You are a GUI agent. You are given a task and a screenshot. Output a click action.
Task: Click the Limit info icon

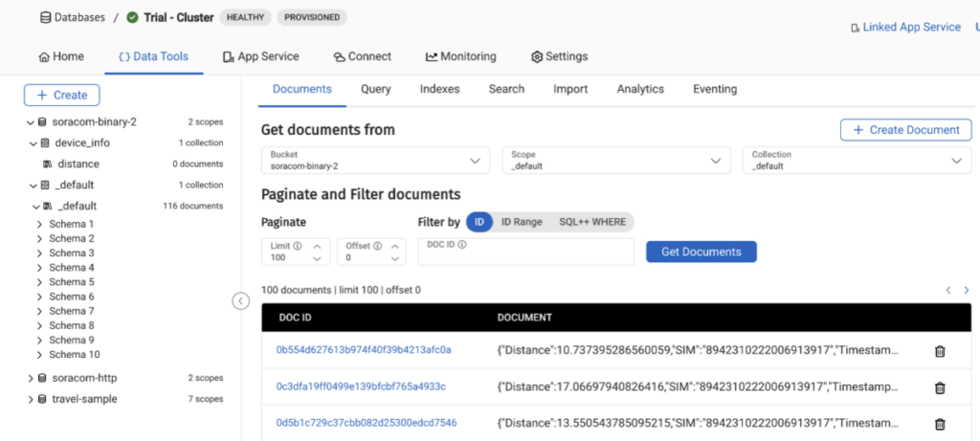point(298,246)
